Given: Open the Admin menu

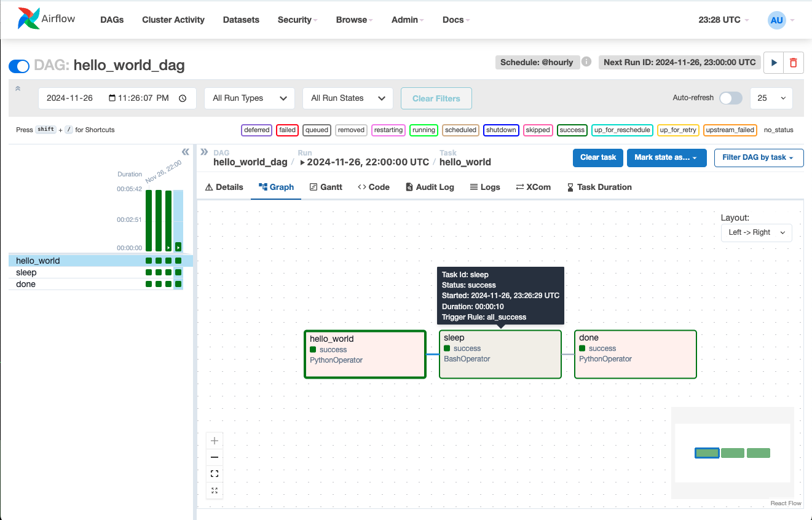Looking at the screenshot, I should (x=408, y=20).
